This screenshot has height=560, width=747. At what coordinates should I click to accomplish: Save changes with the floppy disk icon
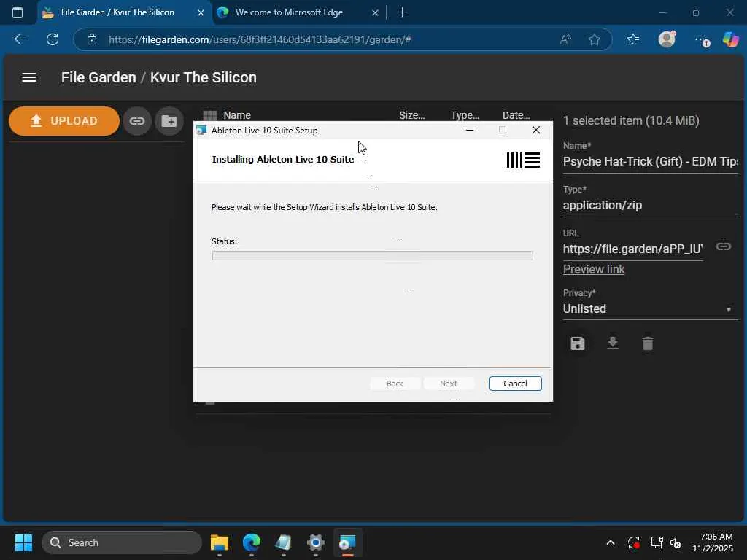click(x=578, y=343)
